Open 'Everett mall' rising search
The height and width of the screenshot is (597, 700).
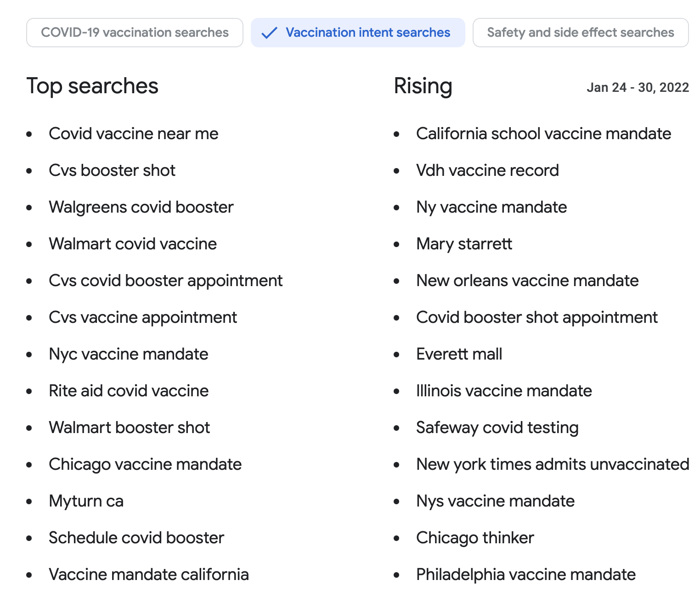[459, 354]
